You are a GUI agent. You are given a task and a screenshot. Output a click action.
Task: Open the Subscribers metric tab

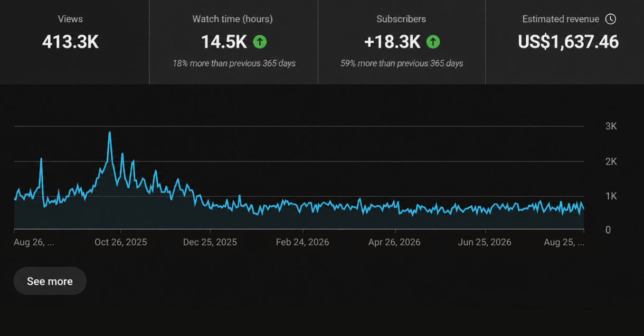402,42
